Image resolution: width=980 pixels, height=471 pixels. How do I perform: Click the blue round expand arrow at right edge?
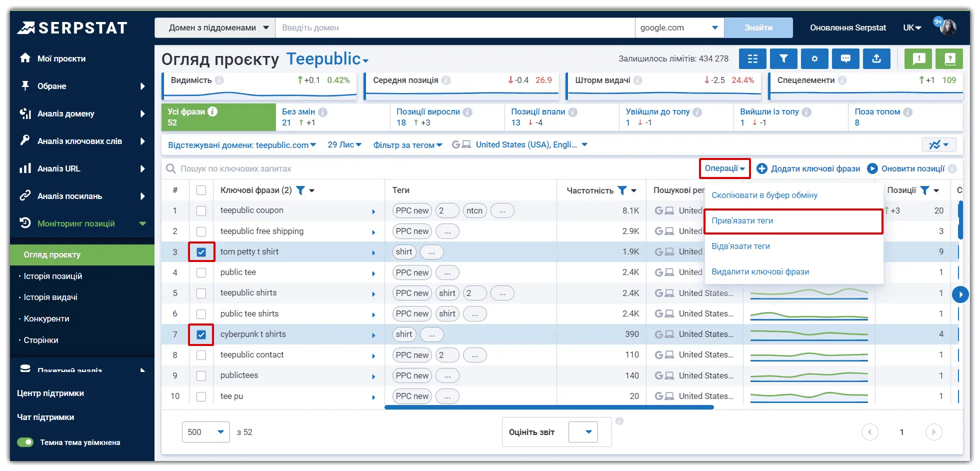[960, 294]
